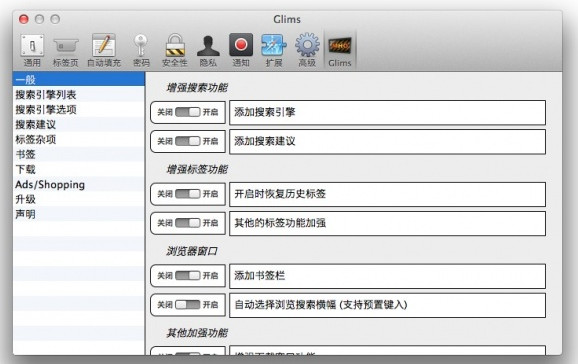Open the 扩展 (Extensions) puzzle pane
The width and height of the screenshot is (578, 364).
coord(274,51)
